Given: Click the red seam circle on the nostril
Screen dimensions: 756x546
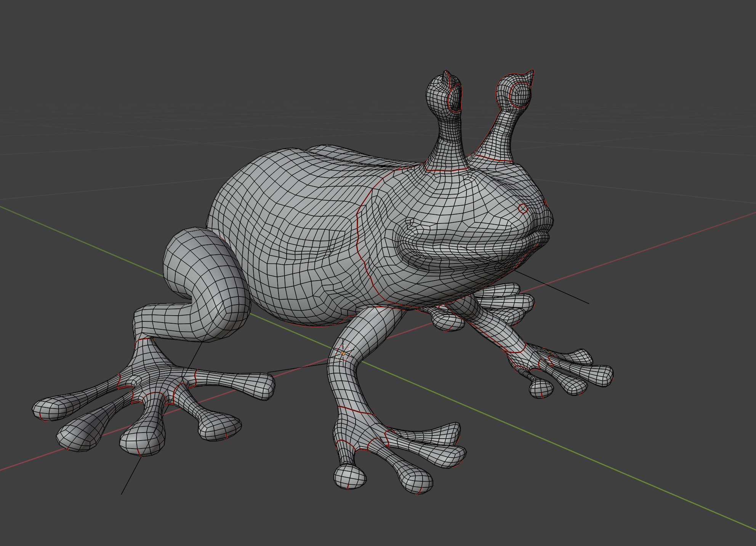Looking at the screenshot, I should pyautogui.click(x=523, y=208).
